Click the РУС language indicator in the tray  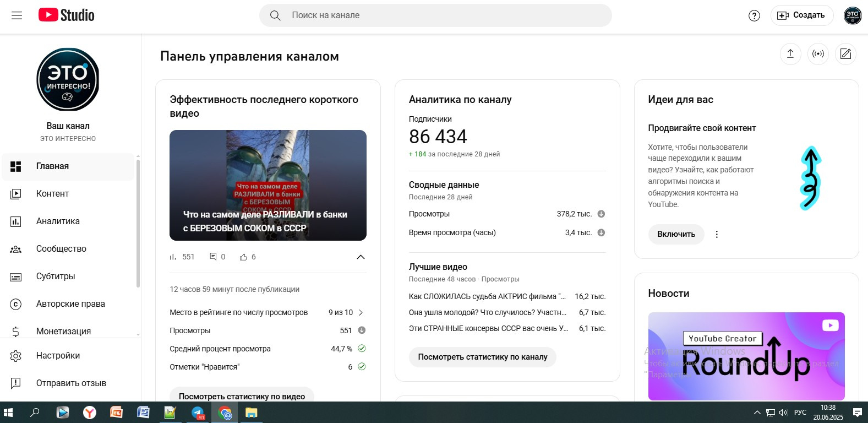tap(800, 413)
